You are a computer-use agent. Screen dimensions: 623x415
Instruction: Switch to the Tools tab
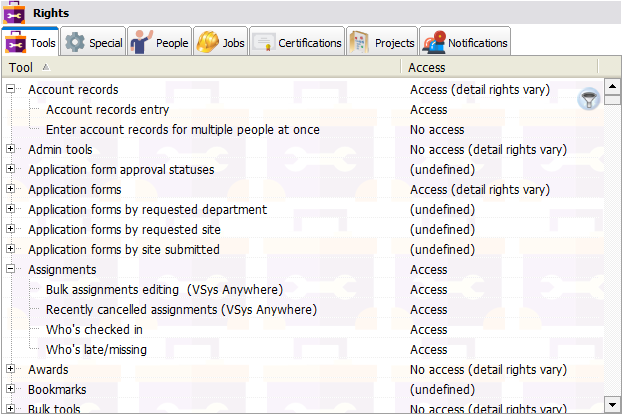pyautogui.click(x=30, y=43)
